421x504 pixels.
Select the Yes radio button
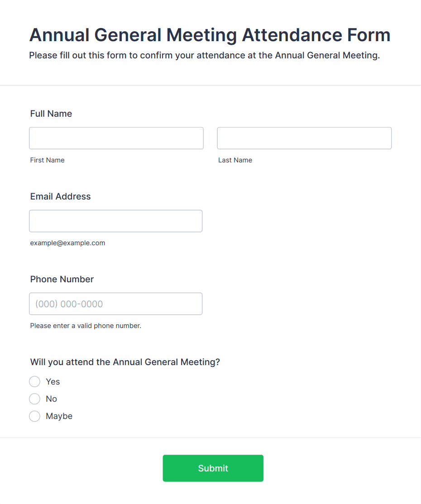click(35, 381)
